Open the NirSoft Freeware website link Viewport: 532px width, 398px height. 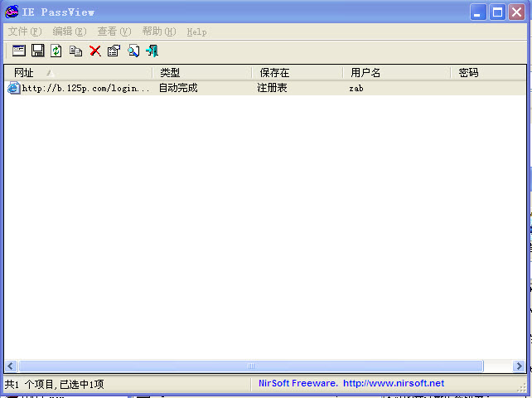click(351, 383)
